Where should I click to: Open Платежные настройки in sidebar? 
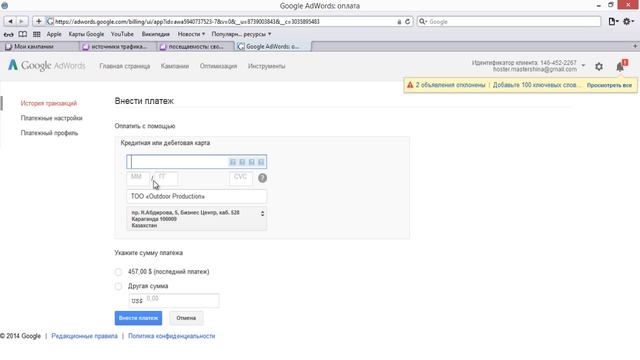[x=51, y=118]
